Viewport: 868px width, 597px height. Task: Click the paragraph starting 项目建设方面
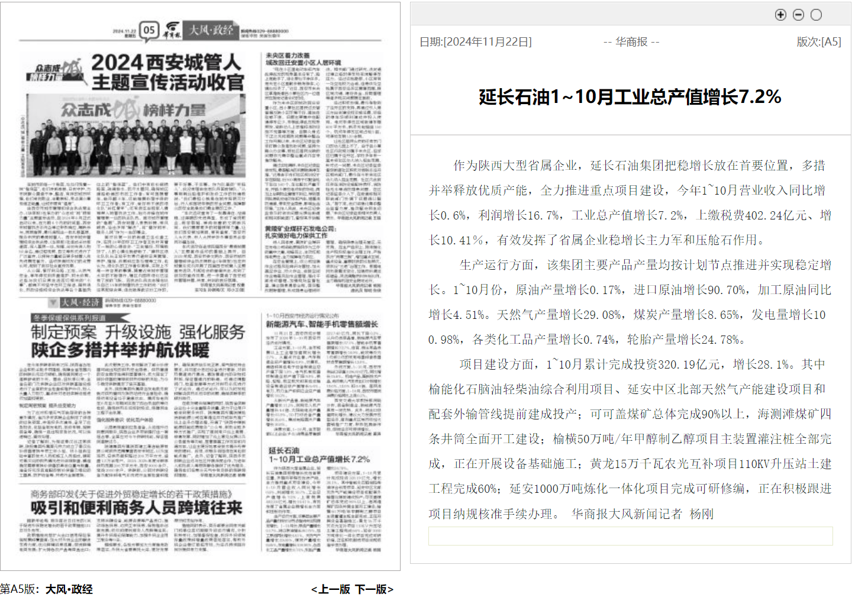coord(630,439)
